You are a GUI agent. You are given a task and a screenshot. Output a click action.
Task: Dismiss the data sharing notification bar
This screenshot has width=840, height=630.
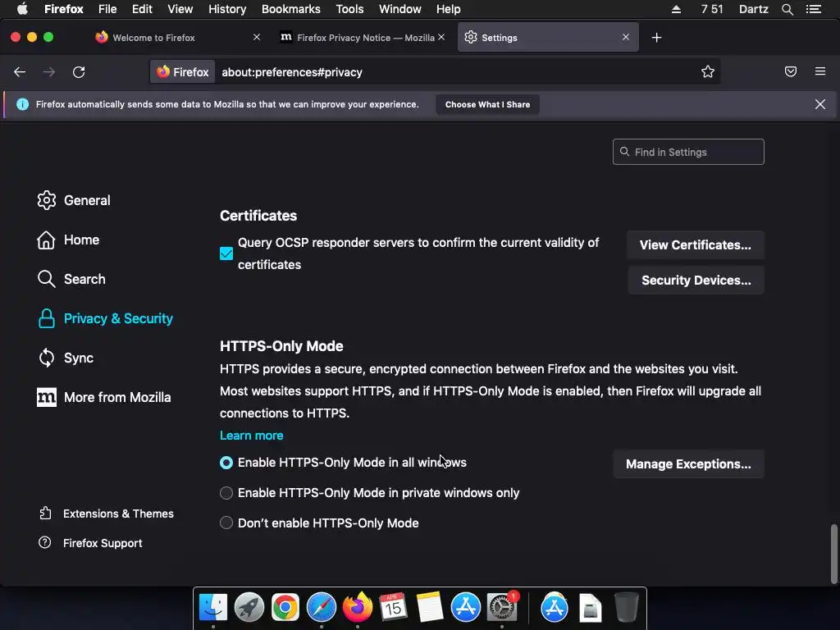[820, 104]
